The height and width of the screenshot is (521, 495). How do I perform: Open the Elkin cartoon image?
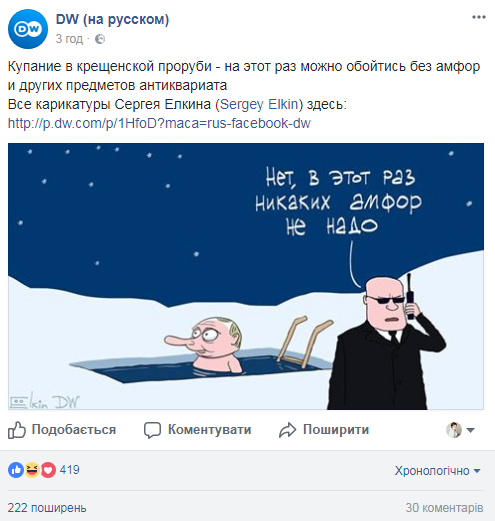(246, 276)
